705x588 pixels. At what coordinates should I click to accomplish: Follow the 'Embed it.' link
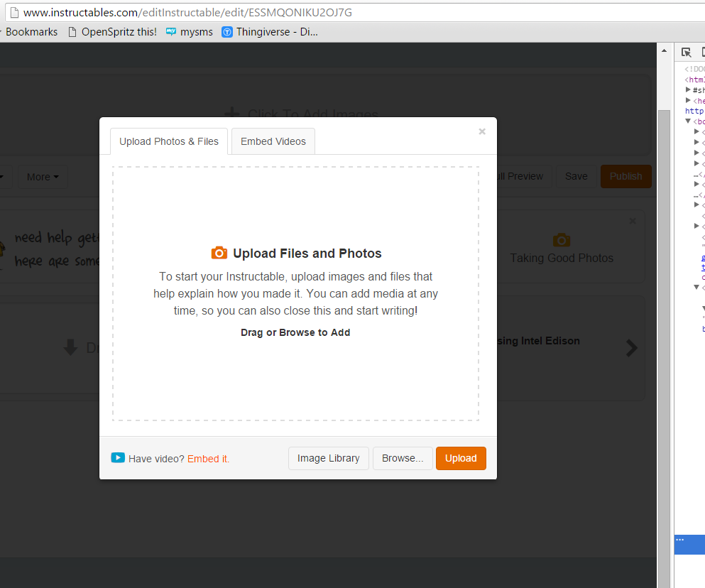point(208,459)
